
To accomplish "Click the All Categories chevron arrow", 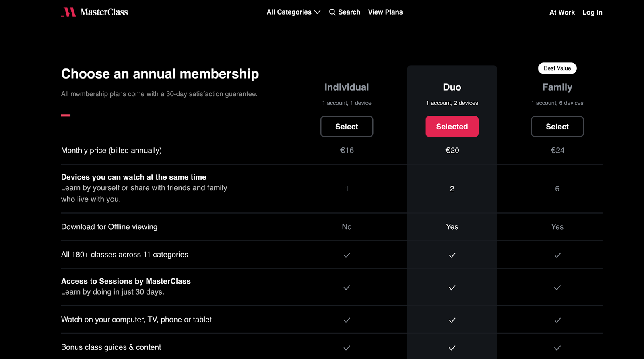I will [317, 12].
